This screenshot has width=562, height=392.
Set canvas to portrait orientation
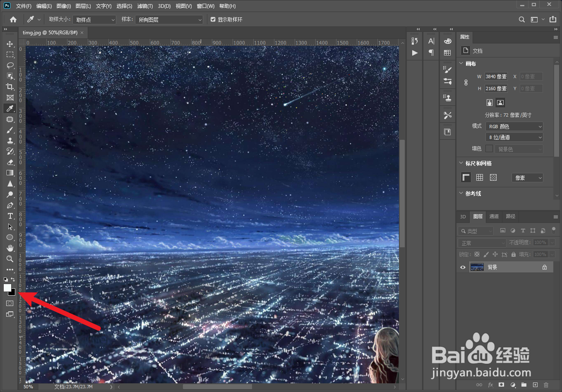[490, 103]
